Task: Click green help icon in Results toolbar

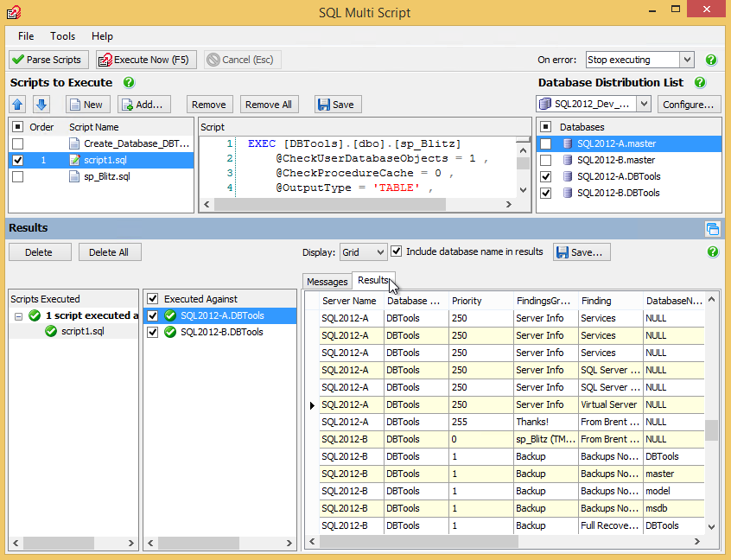Action: click(712, 252)
